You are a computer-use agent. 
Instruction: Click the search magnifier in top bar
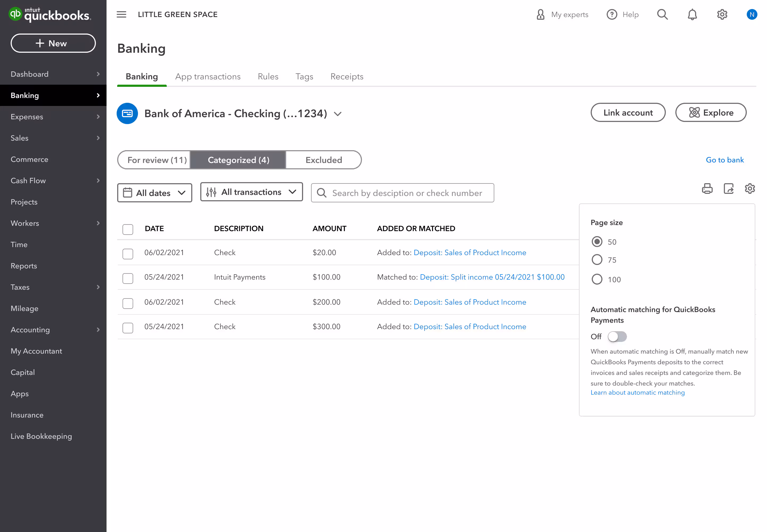662,15
